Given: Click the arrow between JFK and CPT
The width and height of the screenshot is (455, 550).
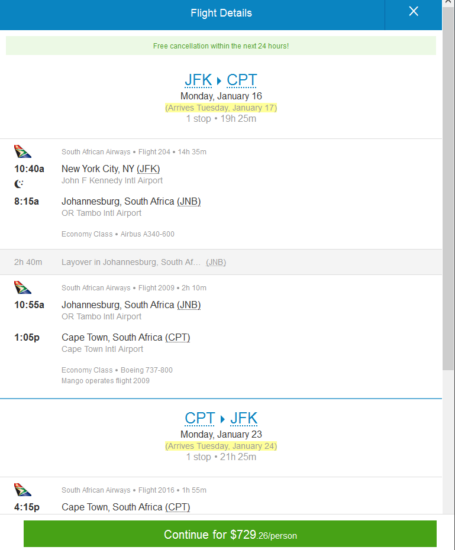Looking at the screenshot, I should pyautogui.click(x=219, y=81).
